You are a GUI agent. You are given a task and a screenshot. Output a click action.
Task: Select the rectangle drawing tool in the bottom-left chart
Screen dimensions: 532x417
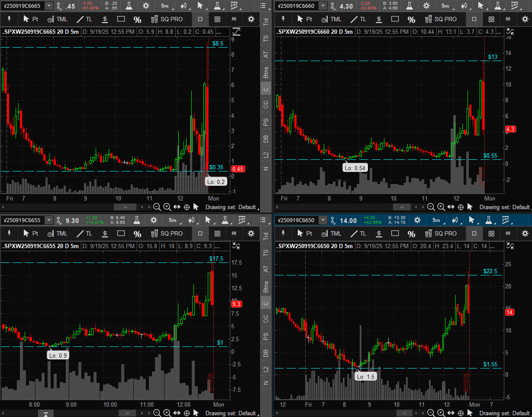click(121, 233)
